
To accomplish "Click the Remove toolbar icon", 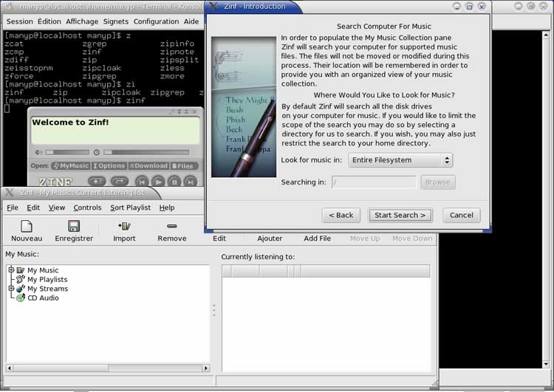I will tap(171, 226).
